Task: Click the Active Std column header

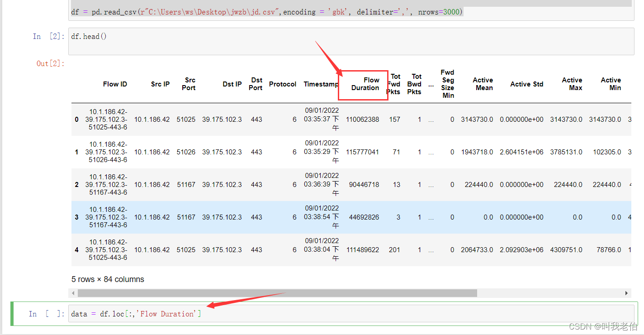Action: [527, 84]
